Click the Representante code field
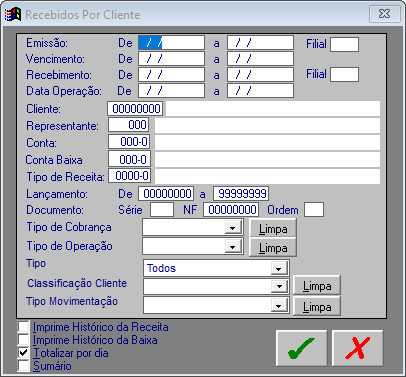Screen dimensions: 406x377 (128, 125)
